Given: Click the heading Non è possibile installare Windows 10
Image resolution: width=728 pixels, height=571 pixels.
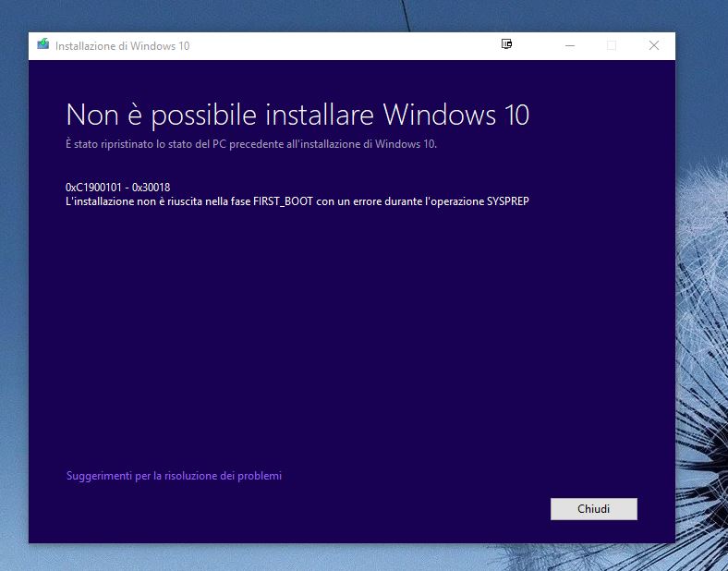Looking at the screenshot, I should tap(297, 115).
